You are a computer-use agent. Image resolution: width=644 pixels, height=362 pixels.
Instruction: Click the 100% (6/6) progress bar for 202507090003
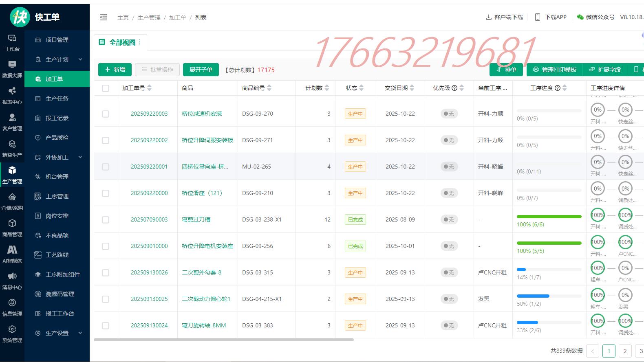tap(549, 217)
